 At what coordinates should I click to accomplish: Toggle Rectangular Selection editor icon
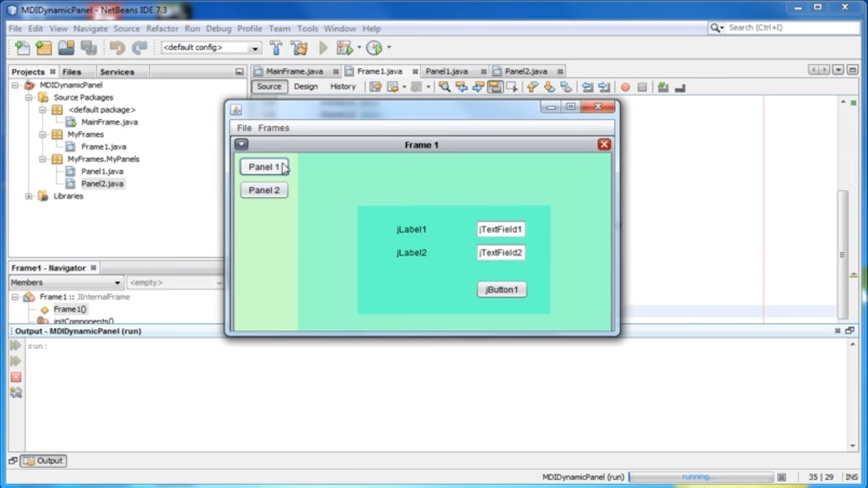(512, 87)
